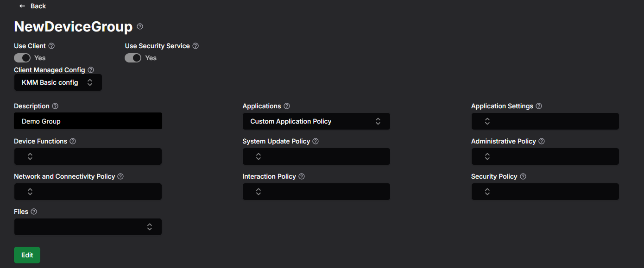Open the Interaction Policy dropdown

(x=316, y=192)
